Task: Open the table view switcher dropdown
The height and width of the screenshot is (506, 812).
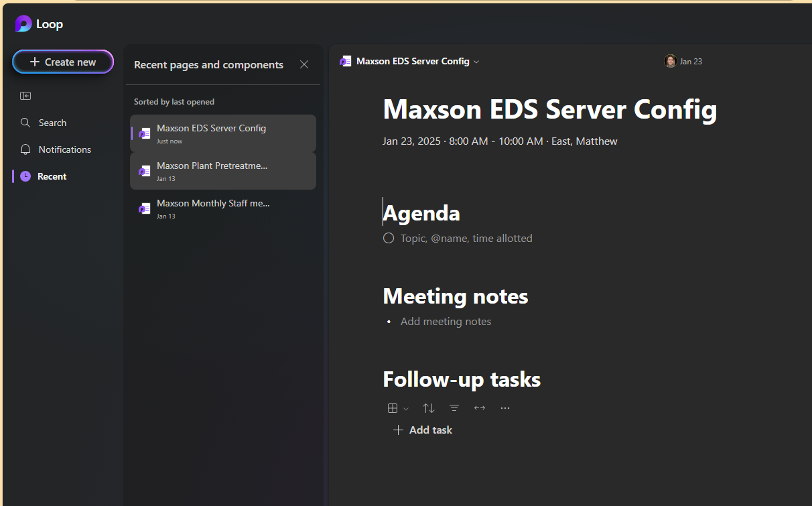Action: [x=397, y=408]
